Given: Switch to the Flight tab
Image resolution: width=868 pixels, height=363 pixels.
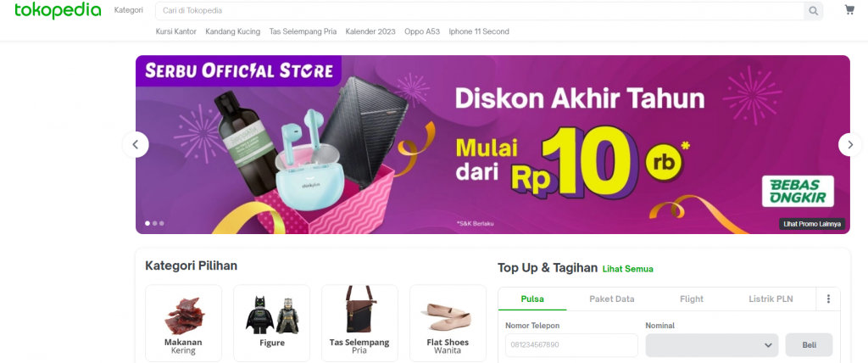Looking at the screenshot, I should pos(692,299).
